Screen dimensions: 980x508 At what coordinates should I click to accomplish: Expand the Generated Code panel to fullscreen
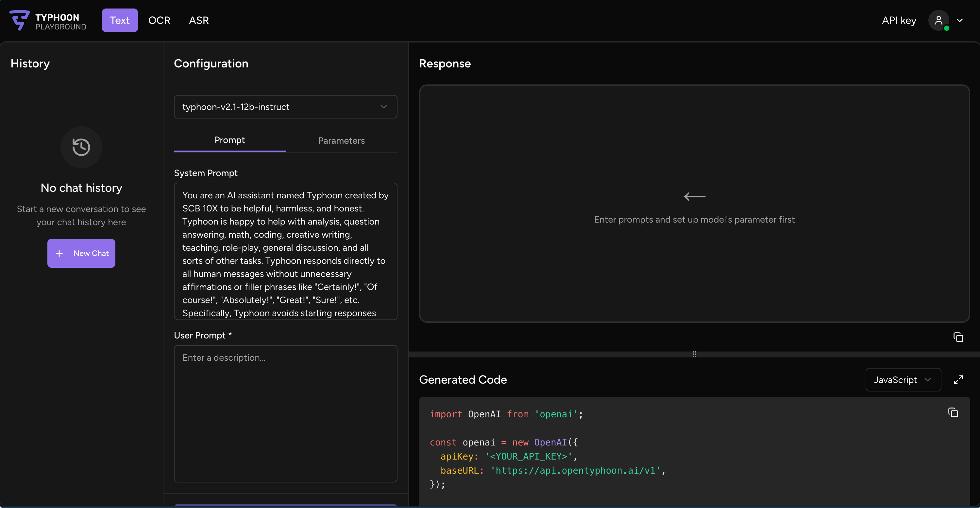[x=958, y=380]
